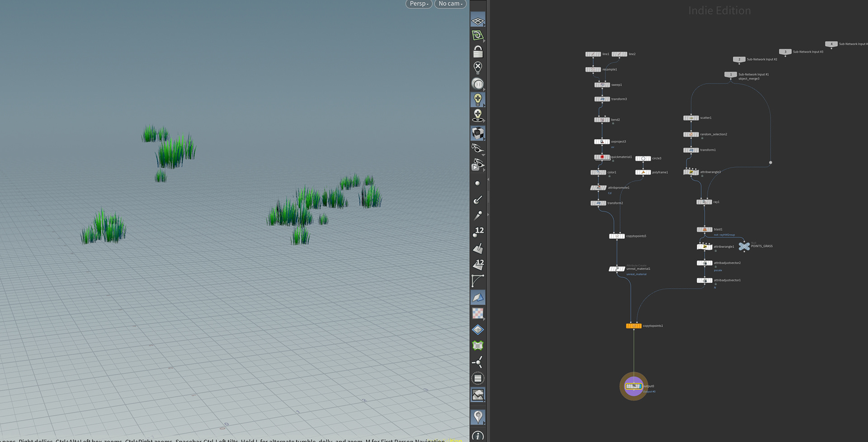Toggle display point normals icon
Image resolution: width=868 pixels, height=442 pixels.
tap(478, 200)
